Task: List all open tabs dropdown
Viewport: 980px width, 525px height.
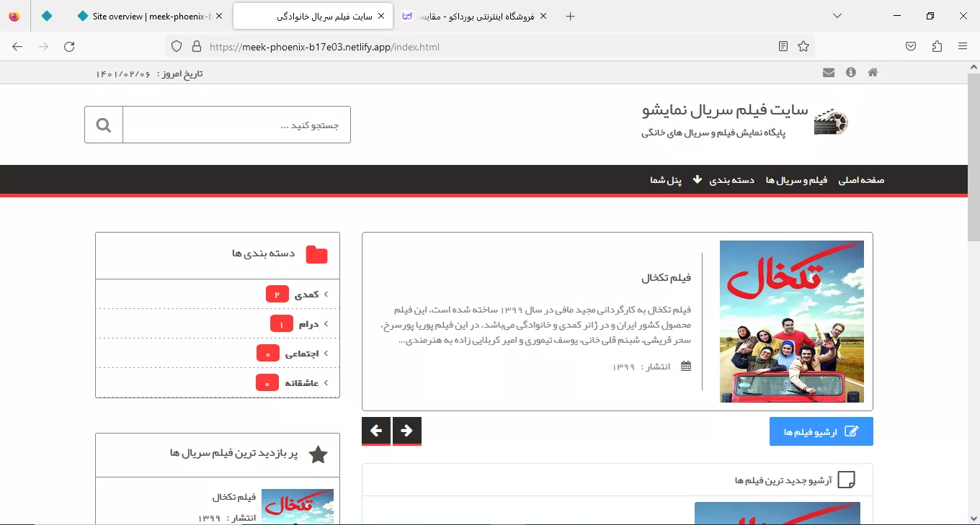Action: (837, 16)
